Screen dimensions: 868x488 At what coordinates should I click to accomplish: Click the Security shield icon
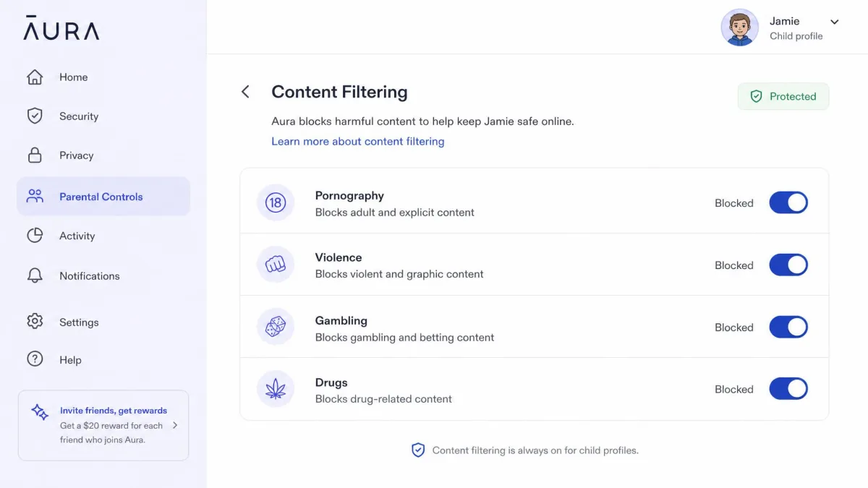(x=35, y=116)
